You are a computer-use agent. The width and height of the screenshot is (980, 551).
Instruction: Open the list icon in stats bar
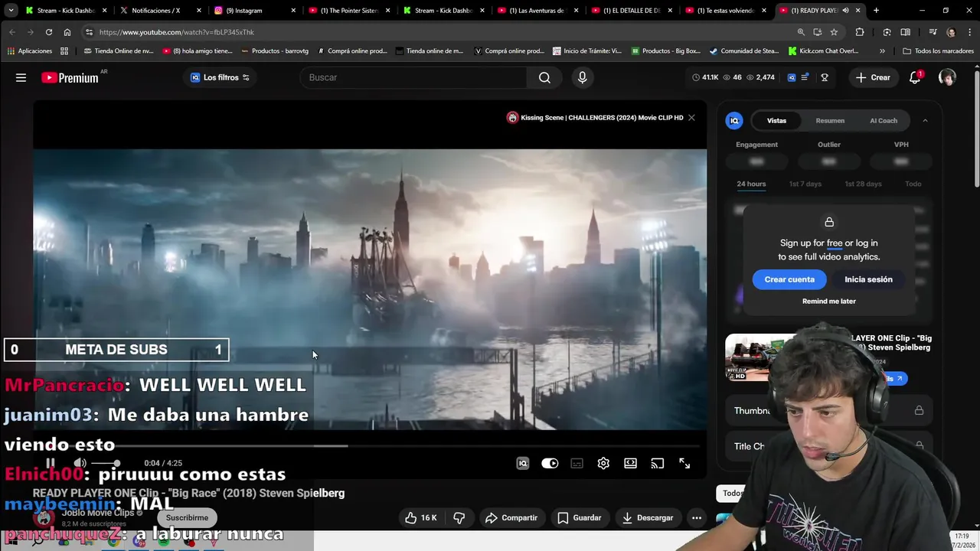(x=805, y=77)
